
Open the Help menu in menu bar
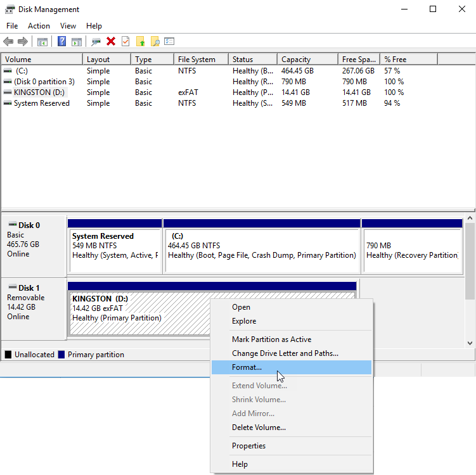click(x=94, y=26)
